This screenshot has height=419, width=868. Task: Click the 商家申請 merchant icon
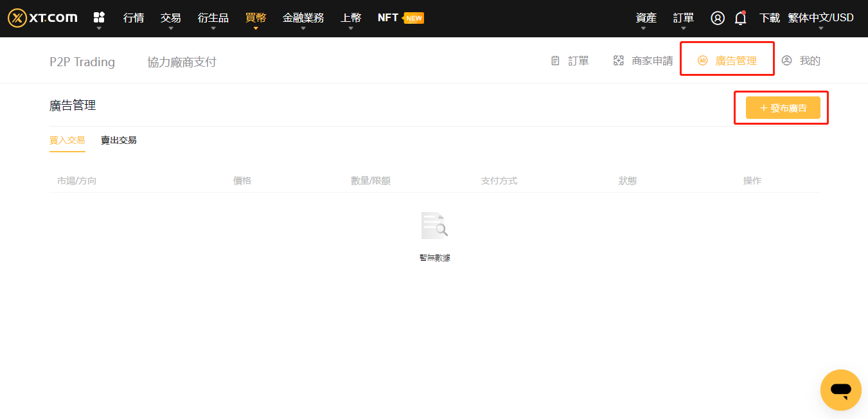[x=619, y=61]
